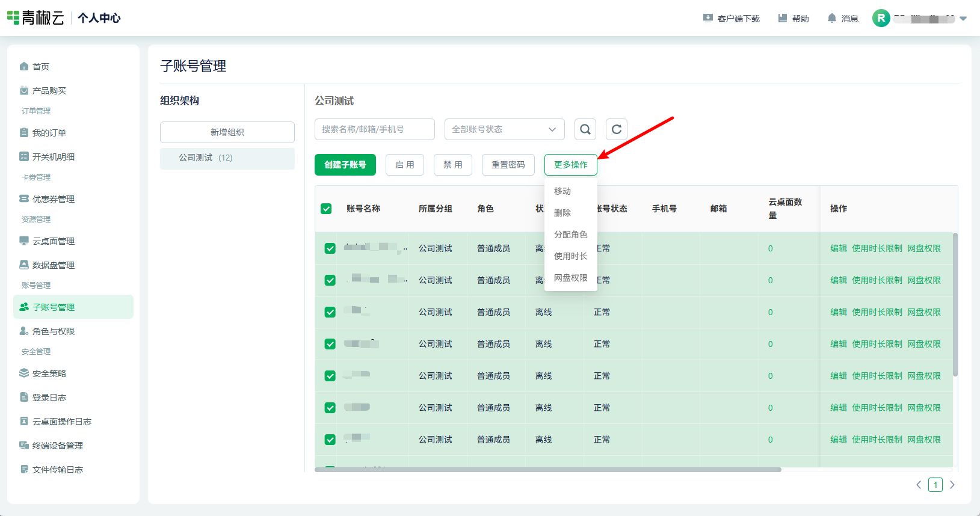The height and width of the screenshot is (516, 980).
Task: Choose 分配角色 in the dropdown menu
Action: 571,235
